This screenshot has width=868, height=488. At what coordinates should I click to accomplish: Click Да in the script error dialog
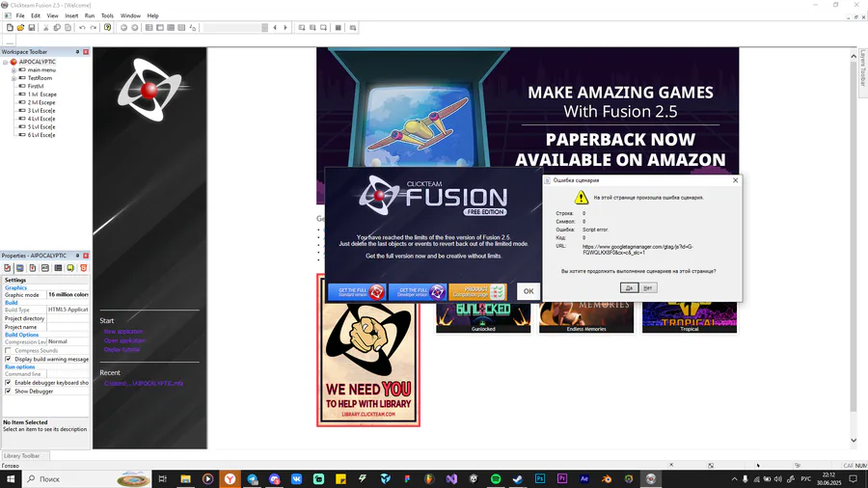click(x=629, y=287)
